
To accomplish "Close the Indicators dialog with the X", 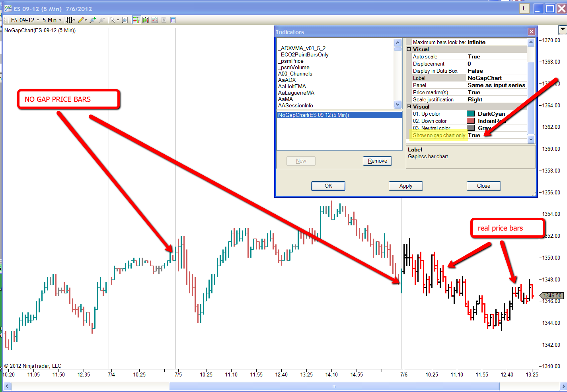I will 531,32.
